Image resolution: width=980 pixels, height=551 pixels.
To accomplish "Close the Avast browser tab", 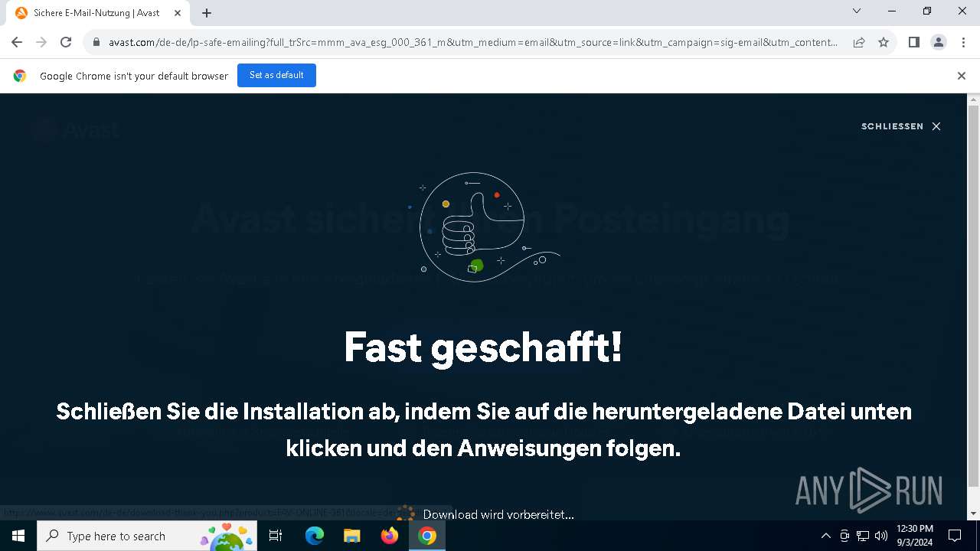I will coord(178,13).
